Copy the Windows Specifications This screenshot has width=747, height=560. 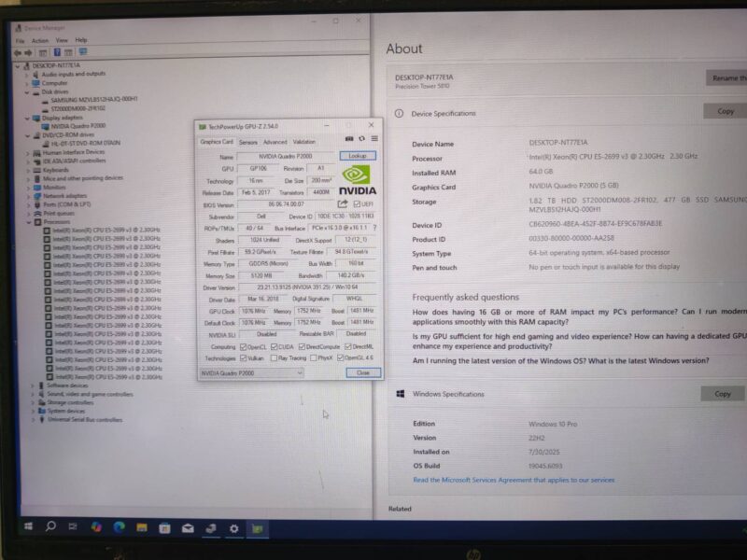(x=722, y=394)
